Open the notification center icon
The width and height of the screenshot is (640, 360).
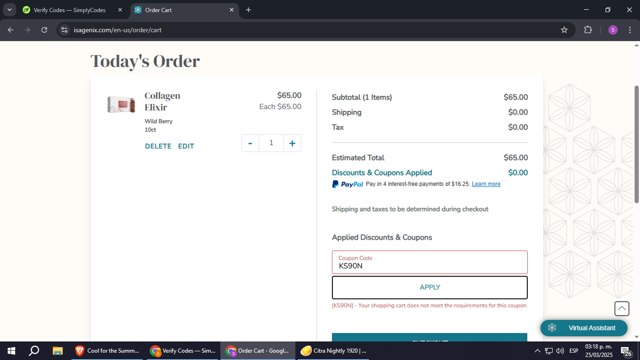pyautogui.click(x=626, y=351)
